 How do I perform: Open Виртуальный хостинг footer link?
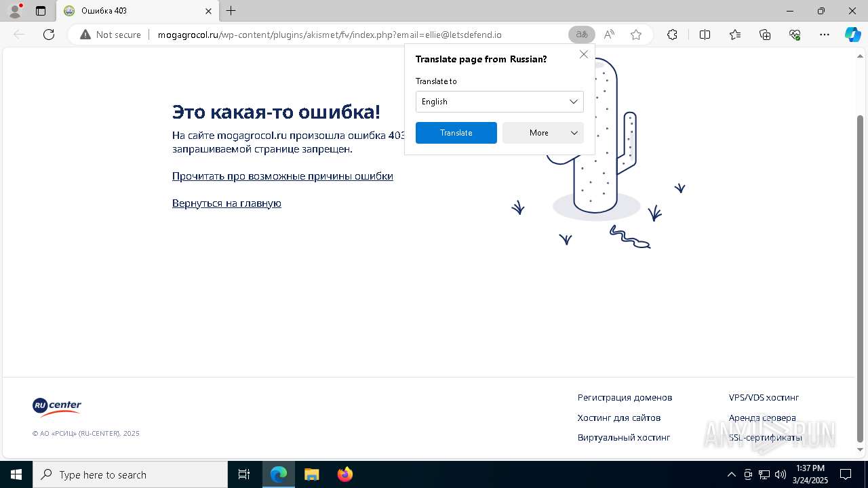pos(624,438)
